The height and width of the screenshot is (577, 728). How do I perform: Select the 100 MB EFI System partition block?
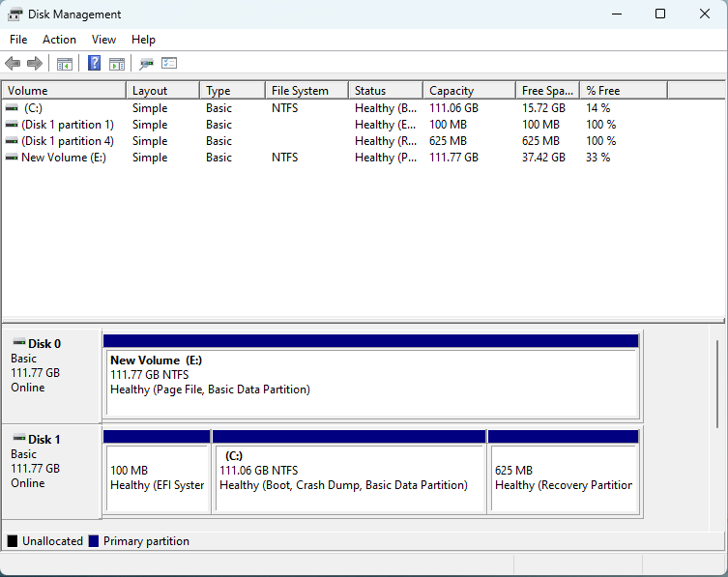[x=157, y=478]
